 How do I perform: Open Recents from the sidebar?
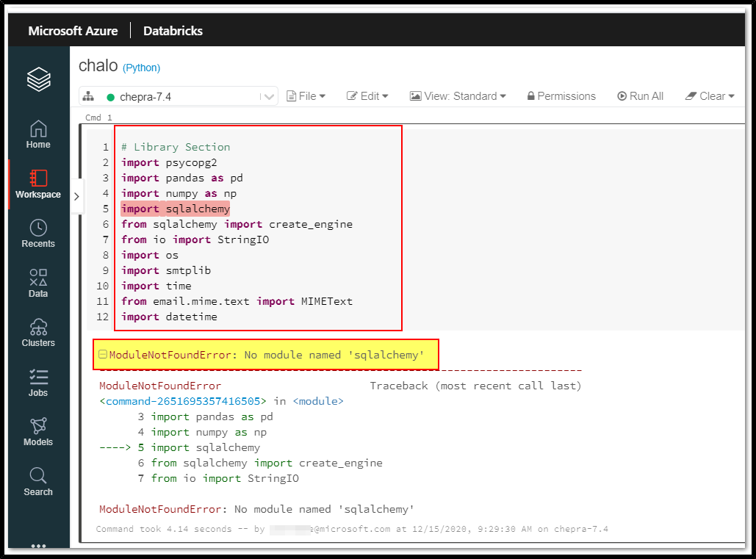37,234
